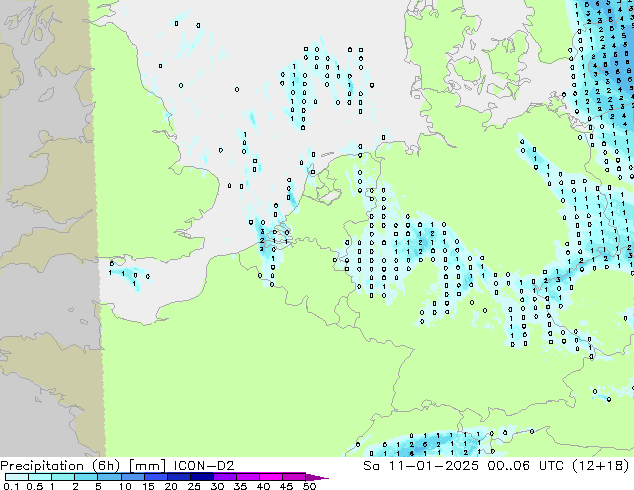Click the '25' legend scale label
Image resolution: width=634 pixels, height=490 pixels.
(194, 486)
